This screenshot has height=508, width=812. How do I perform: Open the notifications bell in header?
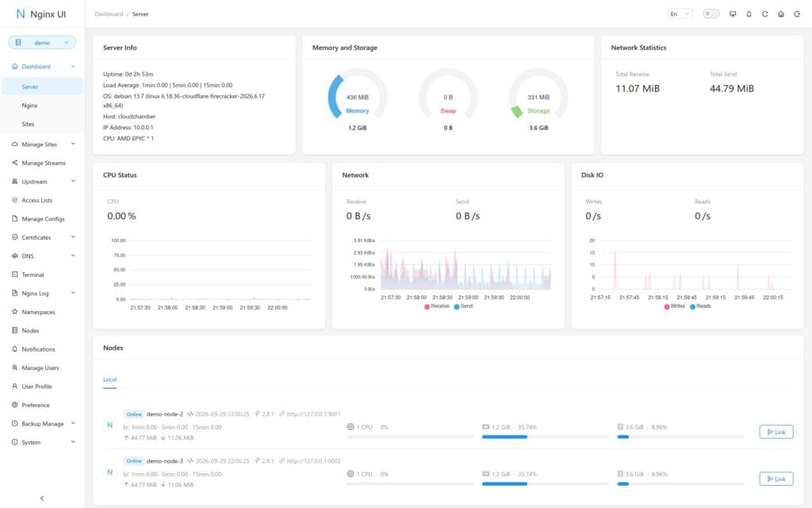tap(749, 14)
